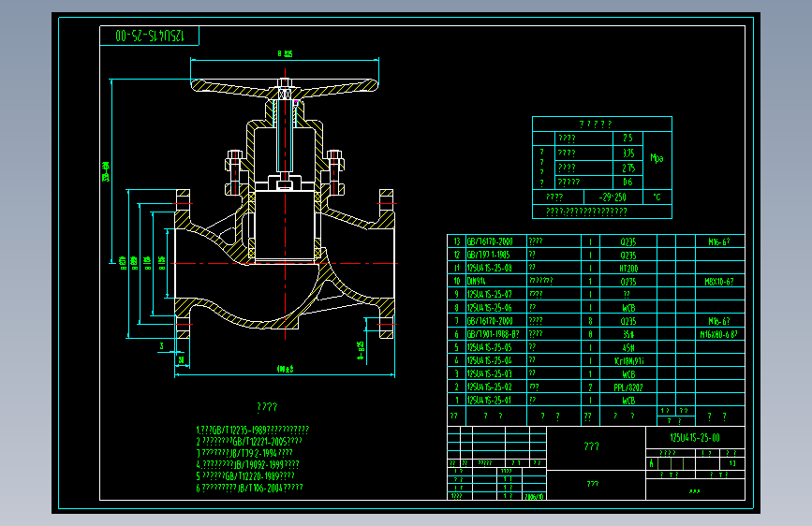Select the -29~250 temperature range value
This screenshot has width=812, height=526.
(x=613, y=197)
